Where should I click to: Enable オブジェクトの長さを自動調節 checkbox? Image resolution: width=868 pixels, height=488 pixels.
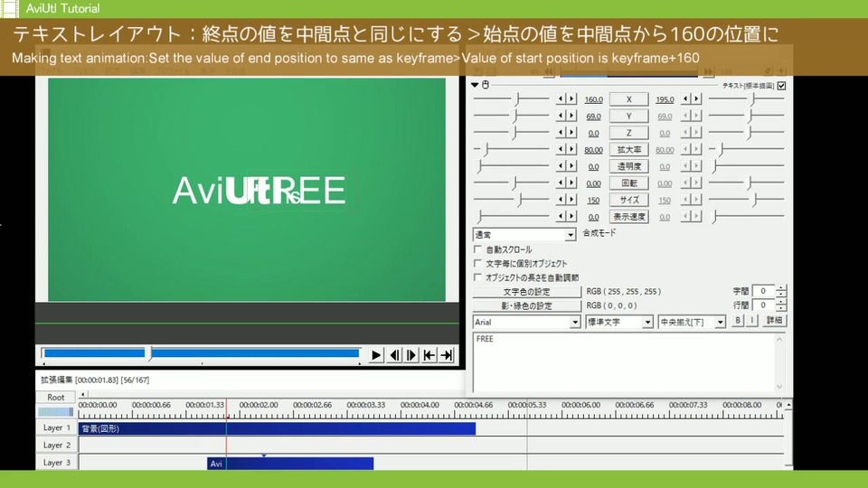(x=478, y=277)
